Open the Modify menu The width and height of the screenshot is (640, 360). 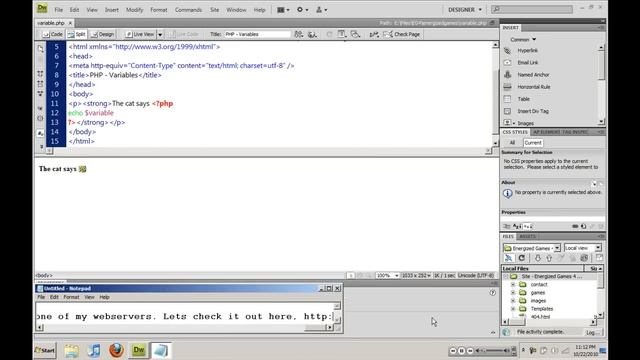tap(134, 10)
